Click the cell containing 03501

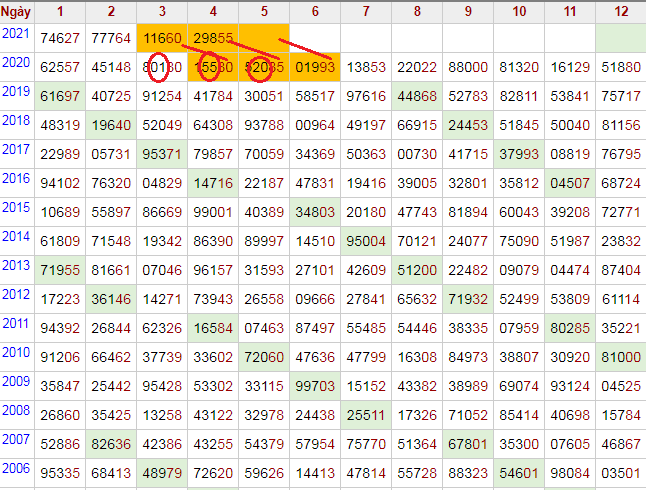point(620,472)
